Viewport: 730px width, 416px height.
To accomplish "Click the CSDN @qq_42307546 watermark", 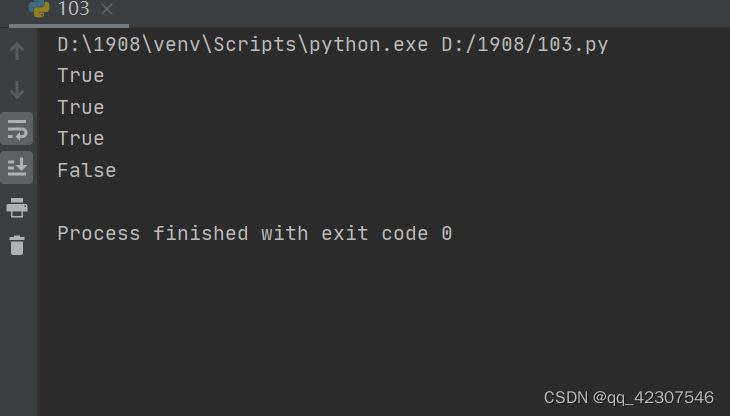I will [x=629, y=398].
